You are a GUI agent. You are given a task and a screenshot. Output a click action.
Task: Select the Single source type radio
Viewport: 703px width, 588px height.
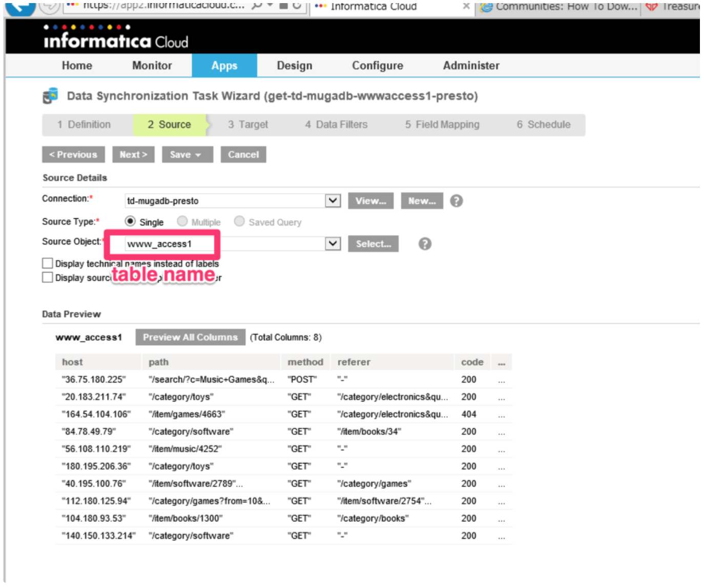click(130, 222)
